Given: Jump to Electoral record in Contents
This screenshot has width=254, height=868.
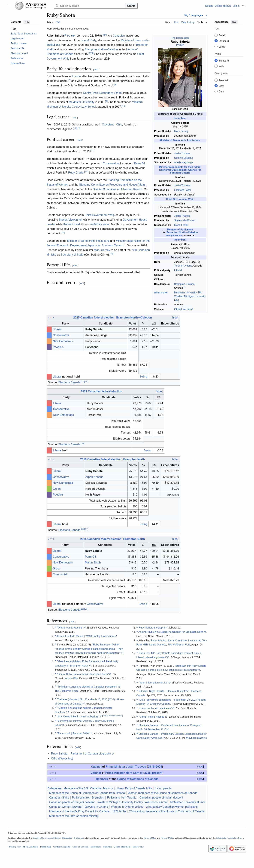Looking at the screenshot, I should point(19,53).
